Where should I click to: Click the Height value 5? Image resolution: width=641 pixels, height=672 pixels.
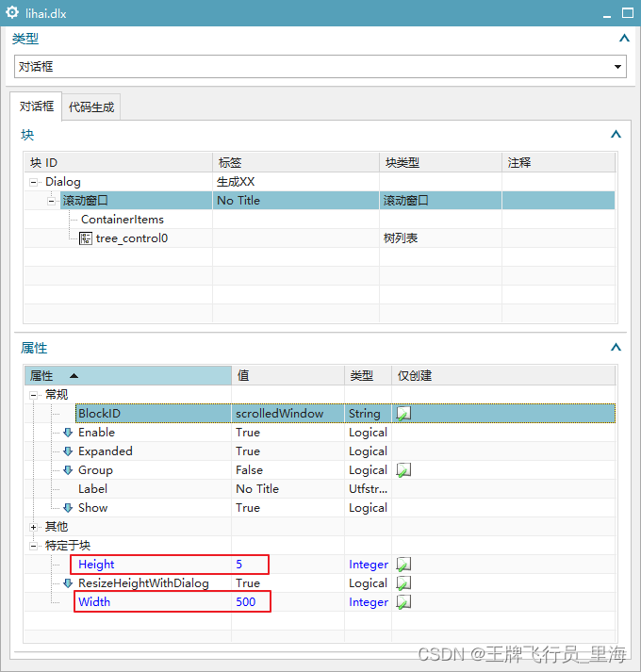click(239, 565)
